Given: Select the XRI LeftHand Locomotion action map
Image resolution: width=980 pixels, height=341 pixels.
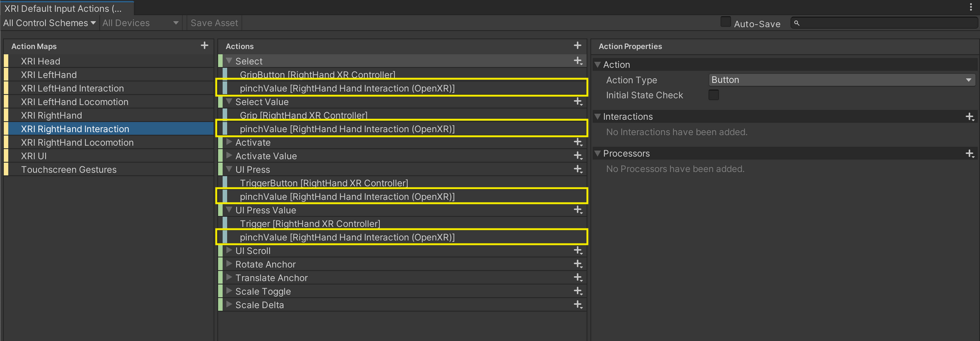Looking at the screenshot, I should point(75,102).
